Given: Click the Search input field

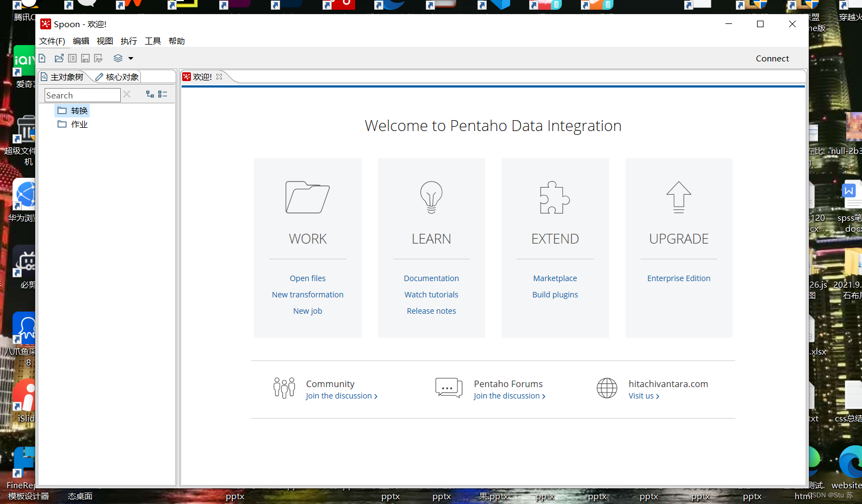Looking at the screenshot, I should click(x=82, y=95).
